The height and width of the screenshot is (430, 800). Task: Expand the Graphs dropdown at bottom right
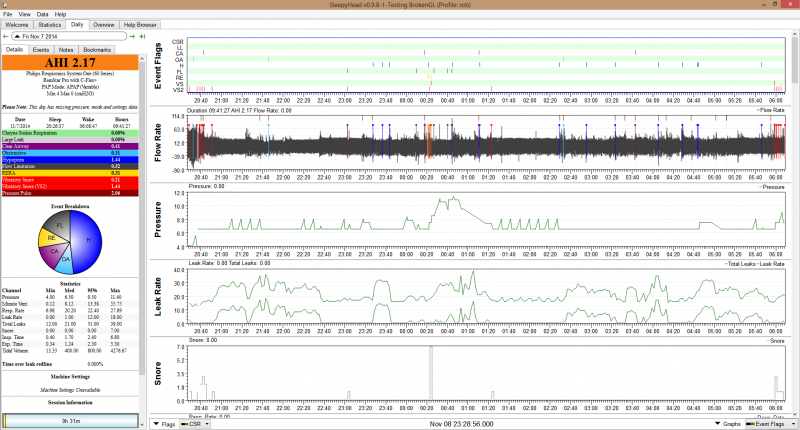(x=728, y=424)
